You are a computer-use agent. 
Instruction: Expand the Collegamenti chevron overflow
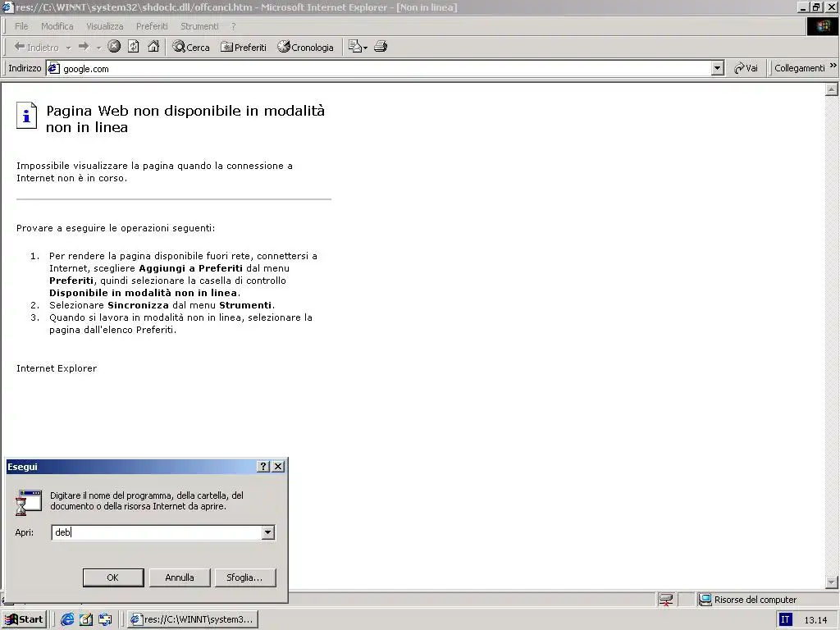pos(833,66)
